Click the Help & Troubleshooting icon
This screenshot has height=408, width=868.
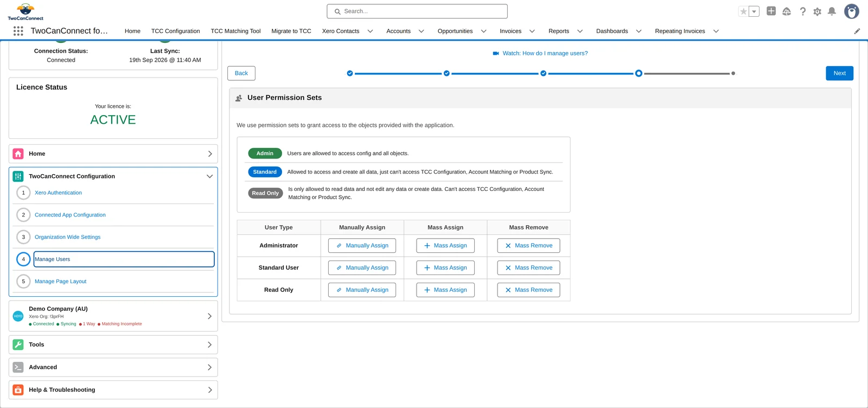tap(18, 390)
